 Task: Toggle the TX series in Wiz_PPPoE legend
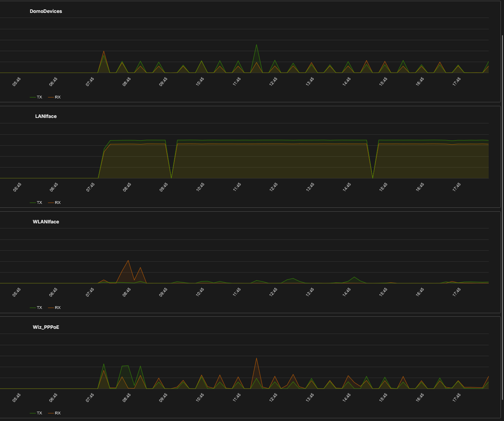36,413
